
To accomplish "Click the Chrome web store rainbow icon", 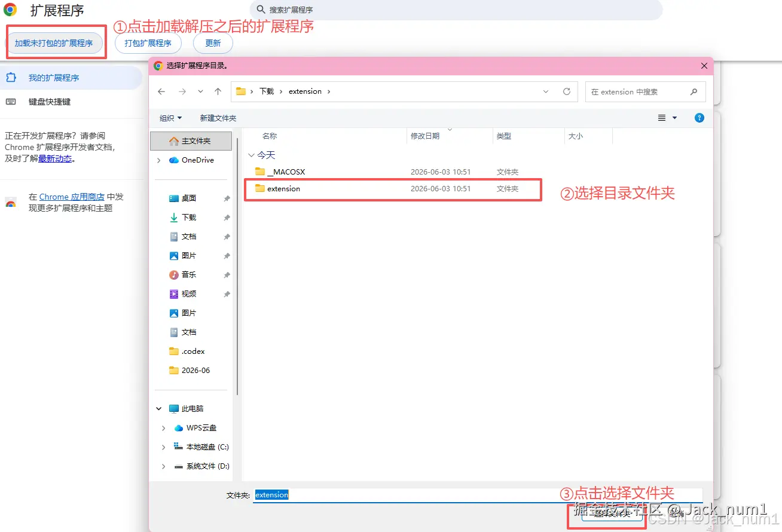I will (10, 203).
